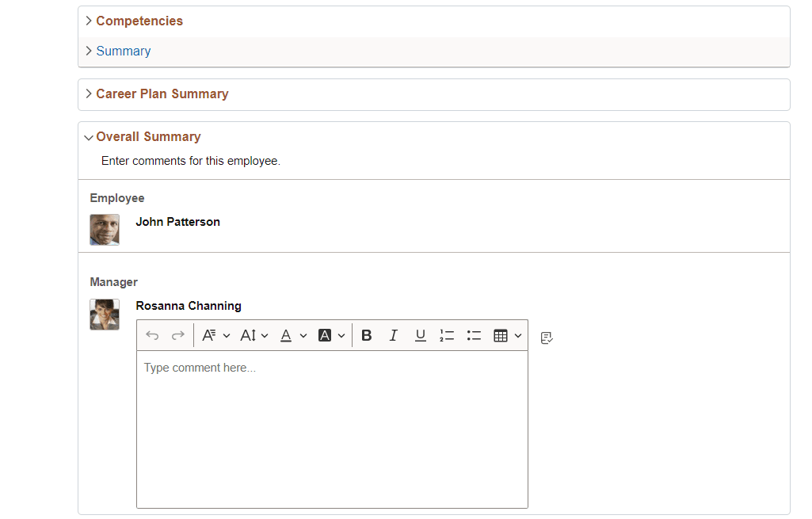
Task: Click Rosanna Channing's profile photo
Action: (x=105, y=314)
